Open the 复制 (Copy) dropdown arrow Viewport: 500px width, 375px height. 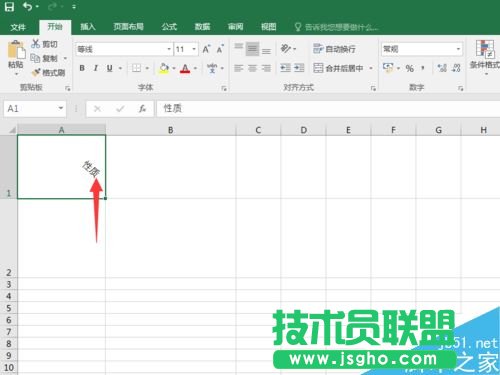65,58
